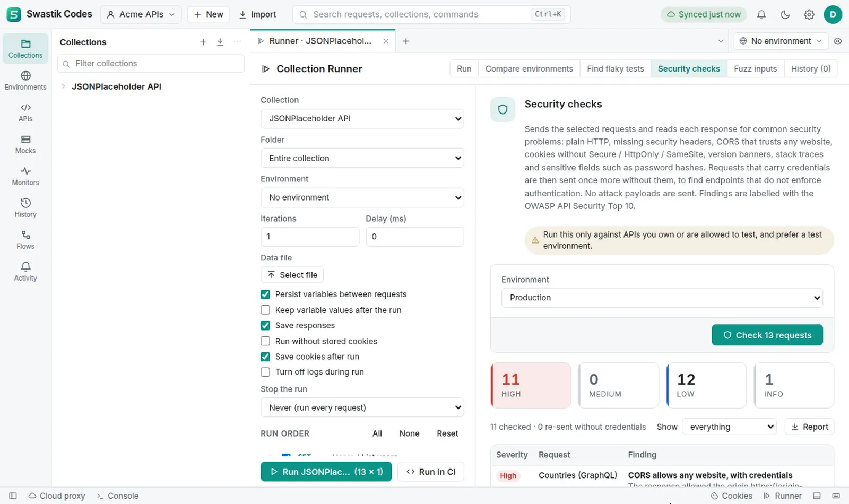Screen dimensions: 849x504
Task: Open settings gear icon
Action: click(x=809, y=14)
